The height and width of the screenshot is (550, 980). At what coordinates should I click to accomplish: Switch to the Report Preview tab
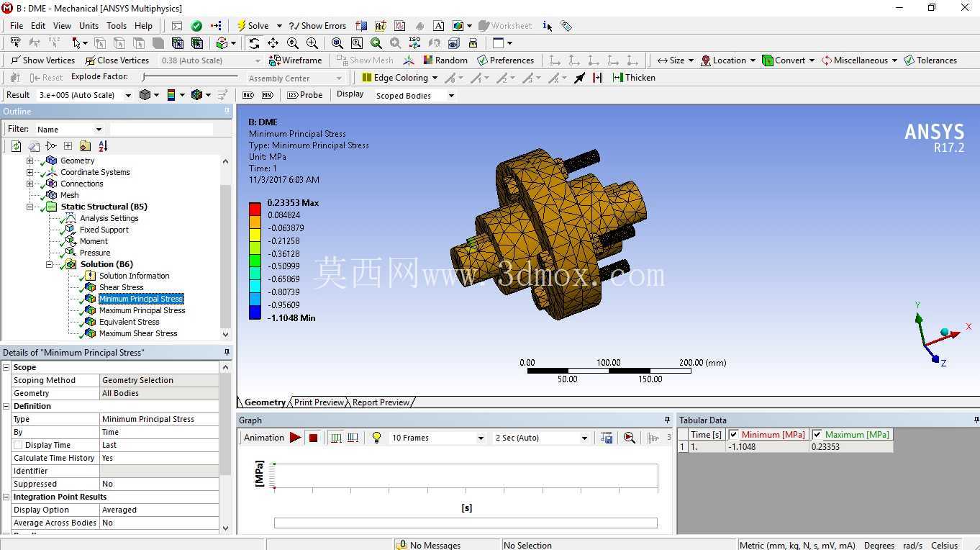(x=381, y=402)
